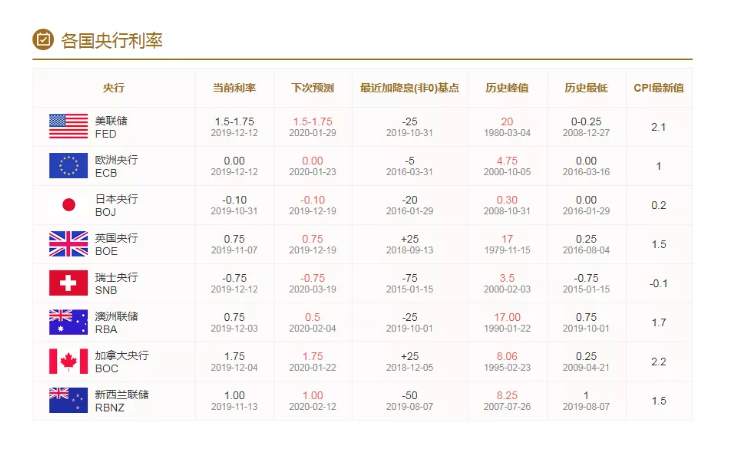The image size is (739, 456).
Task: Click RBNZ recent change -50
Action: (x=410, y=395)
